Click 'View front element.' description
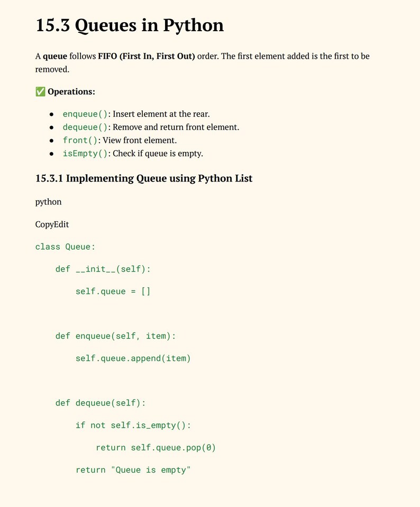Viewport: 420px width, 507px height. [x=140, y=140]
